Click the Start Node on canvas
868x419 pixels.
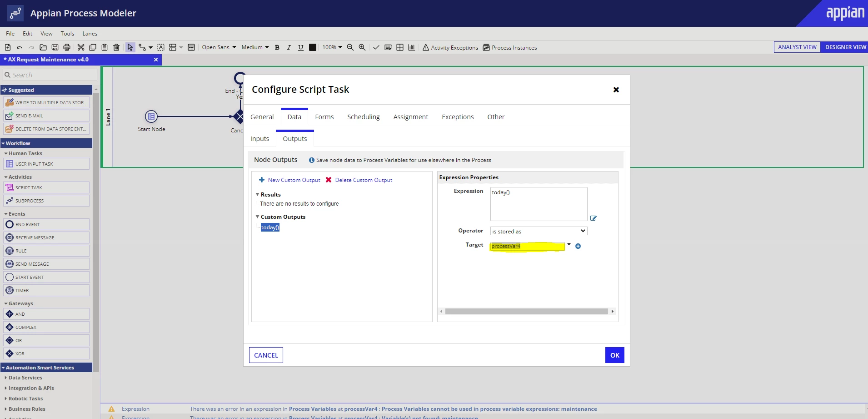click(151, 116)
